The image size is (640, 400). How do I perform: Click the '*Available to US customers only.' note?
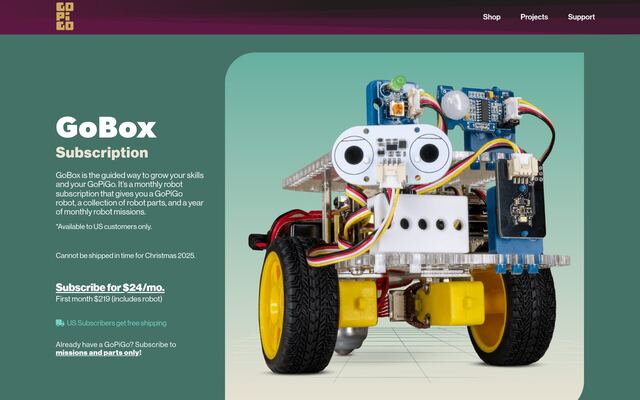point(104,226)
